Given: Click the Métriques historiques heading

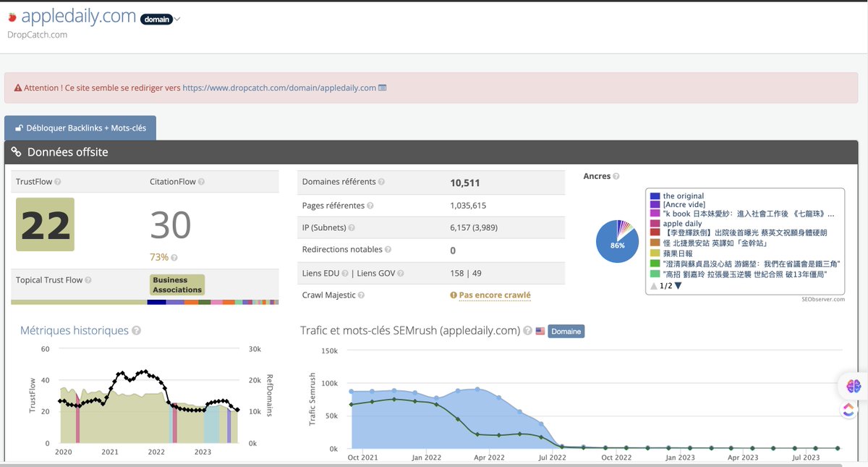Looking at the screenshot, I should point(75,331).
